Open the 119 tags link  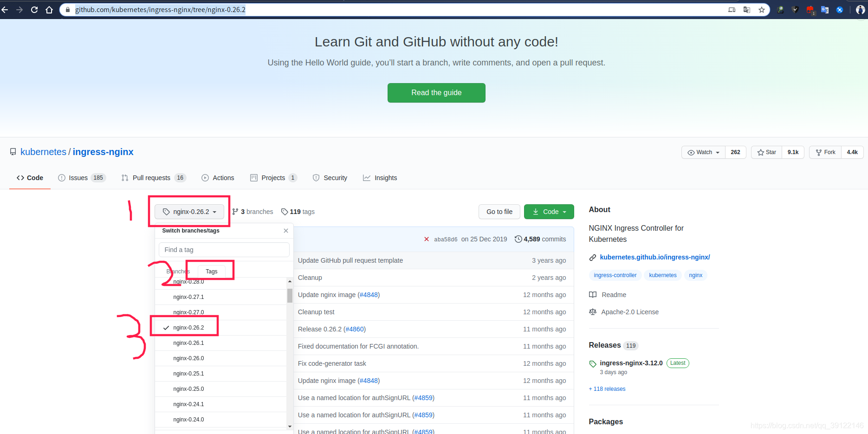click(x=298, y=212)
